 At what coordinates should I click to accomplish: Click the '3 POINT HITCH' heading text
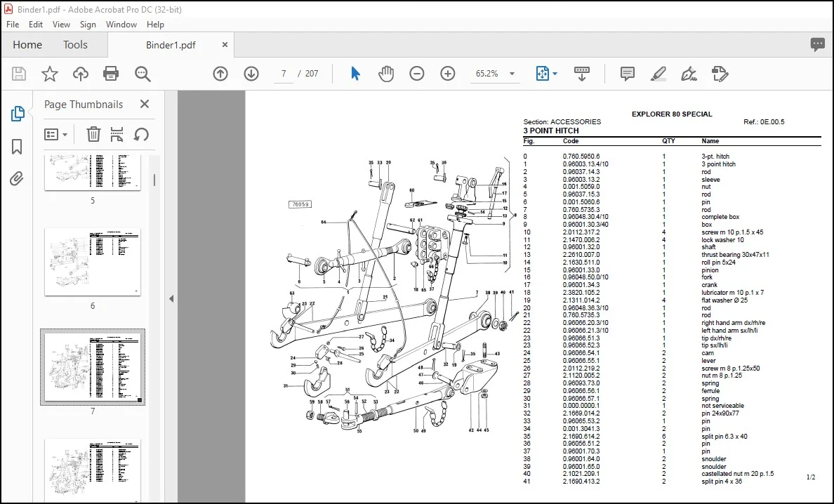(x=551, y=131)
